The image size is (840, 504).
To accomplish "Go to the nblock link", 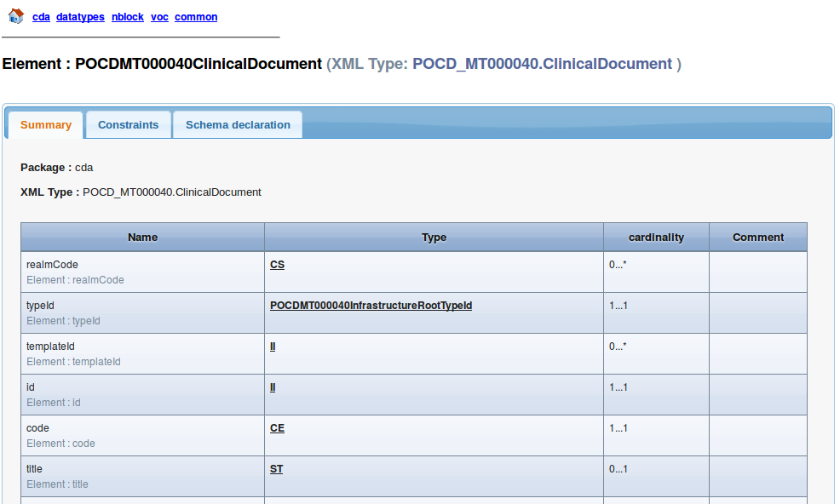I will click(128, 17).
